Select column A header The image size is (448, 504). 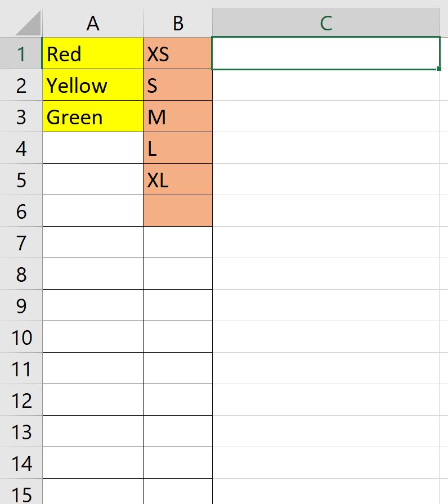(92, 24)
